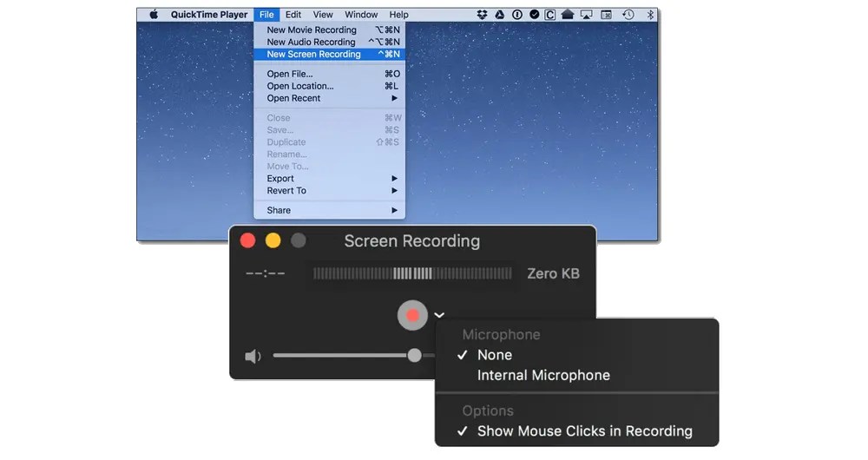Open the Edit menu
Screen dimensions: 868x460
(x=293, y=15)
